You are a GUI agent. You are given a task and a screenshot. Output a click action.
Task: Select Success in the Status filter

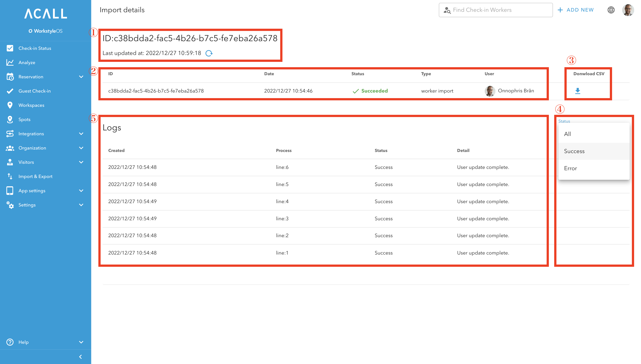point(574,151)
